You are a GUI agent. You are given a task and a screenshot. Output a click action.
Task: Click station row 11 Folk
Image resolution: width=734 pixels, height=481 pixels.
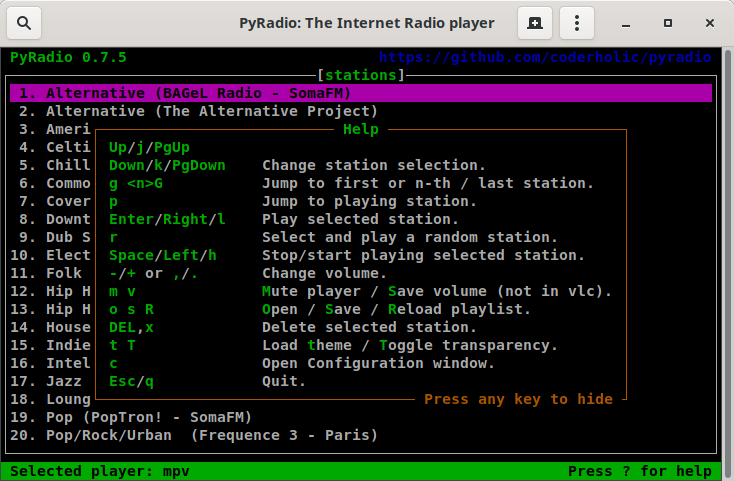pyautogui.click(x=46, y=273)
